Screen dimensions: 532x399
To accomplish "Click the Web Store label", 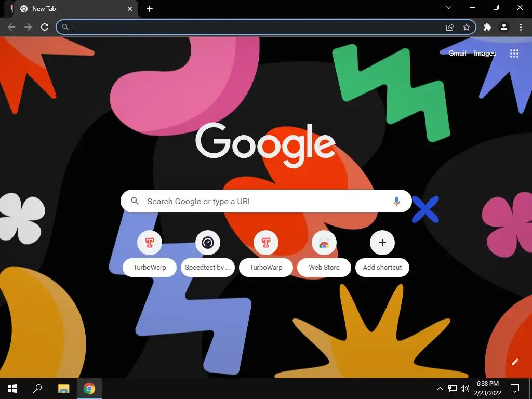I will 324,268.
